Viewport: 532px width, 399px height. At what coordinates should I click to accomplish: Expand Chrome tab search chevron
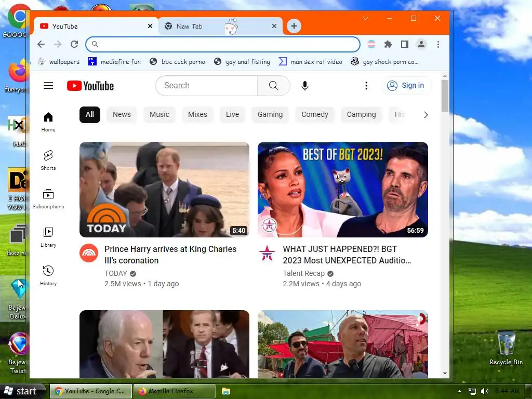click(x=365, y=18)
